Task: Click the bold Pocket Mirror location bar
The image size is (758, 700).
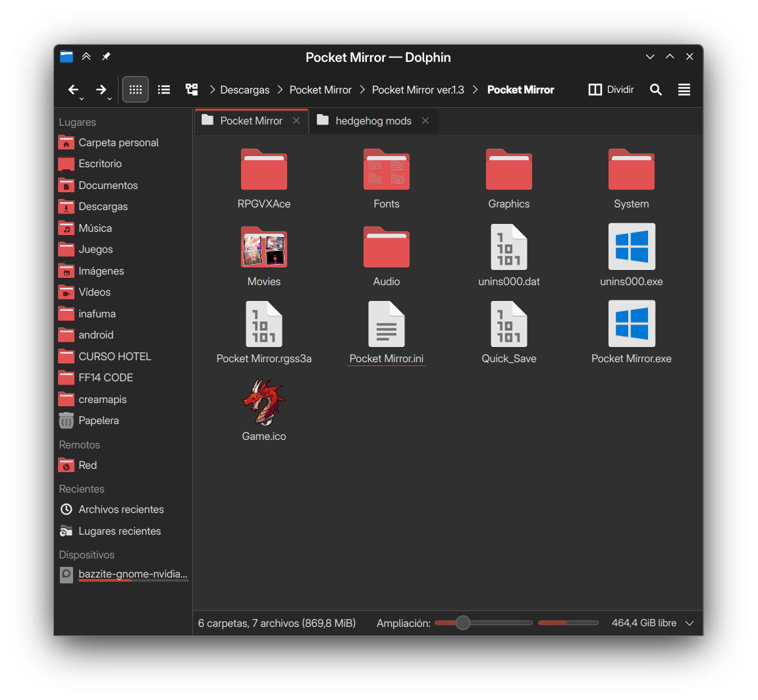Action: [521, 90]
